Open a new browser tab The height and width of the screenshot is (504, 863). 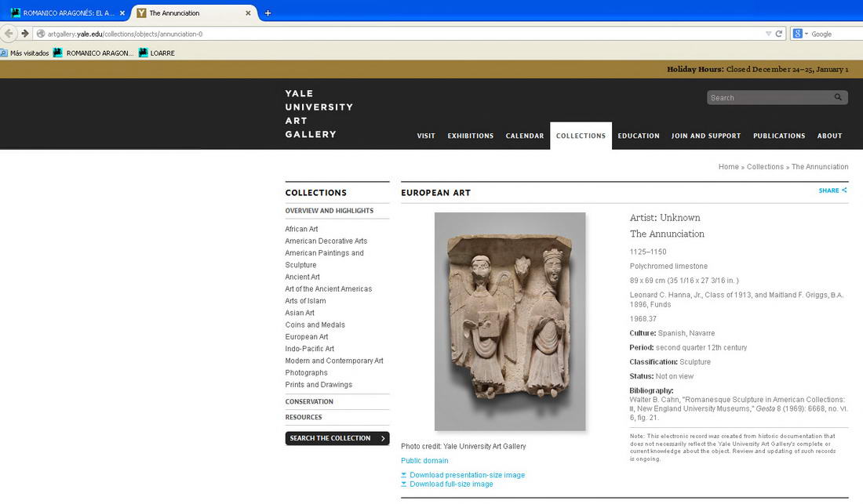(x=268, y=13)
